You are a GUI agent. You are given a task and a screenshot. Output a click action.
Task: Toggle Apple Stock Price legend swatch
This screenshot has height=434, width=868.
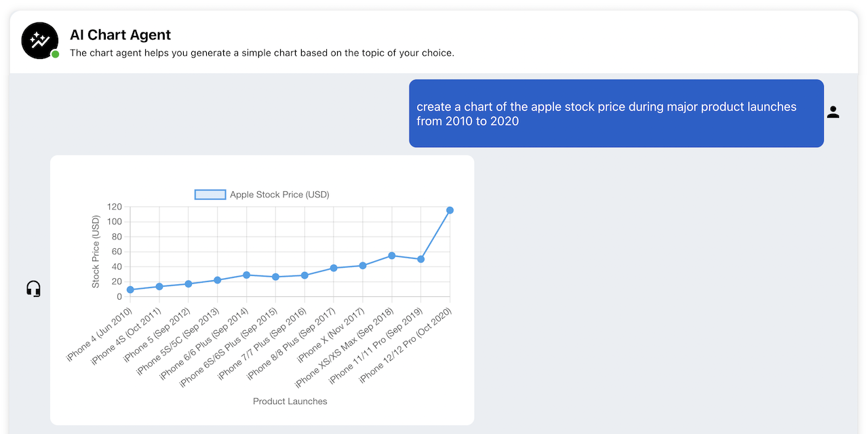[210, 195]
